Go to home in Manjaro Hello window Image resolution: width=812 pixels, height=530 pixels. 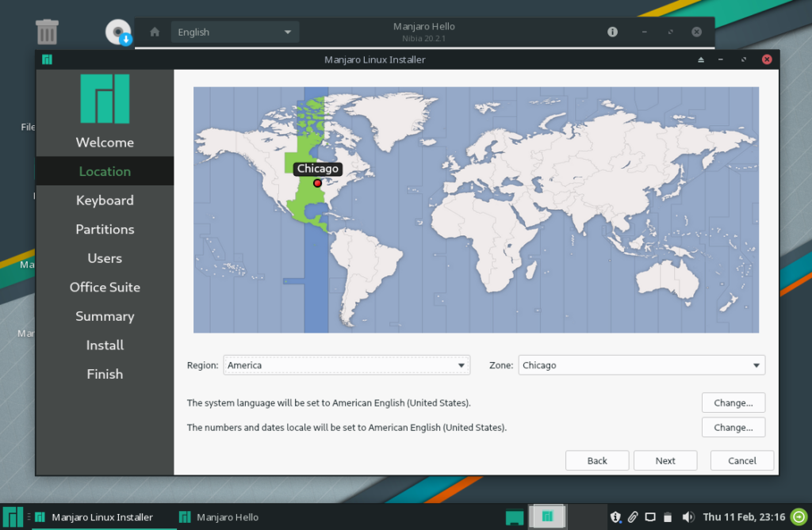coord(155,32)
